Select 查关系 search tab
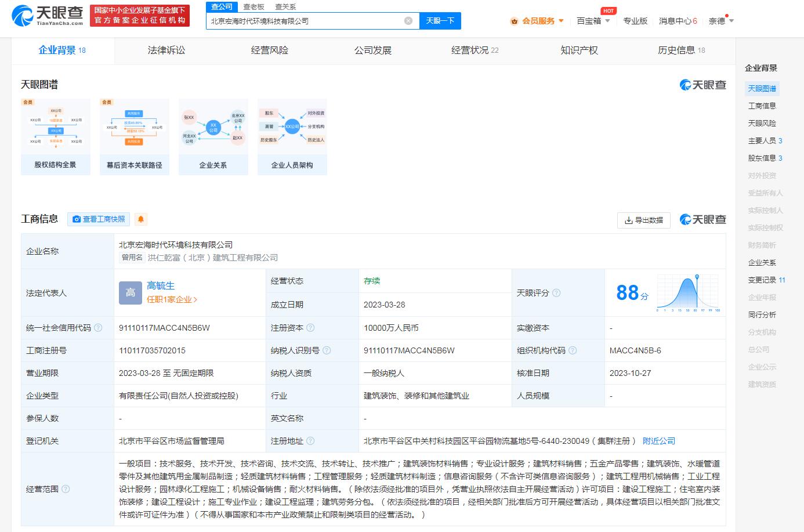This screenshot has width=804, height=532. pos(285,6)
